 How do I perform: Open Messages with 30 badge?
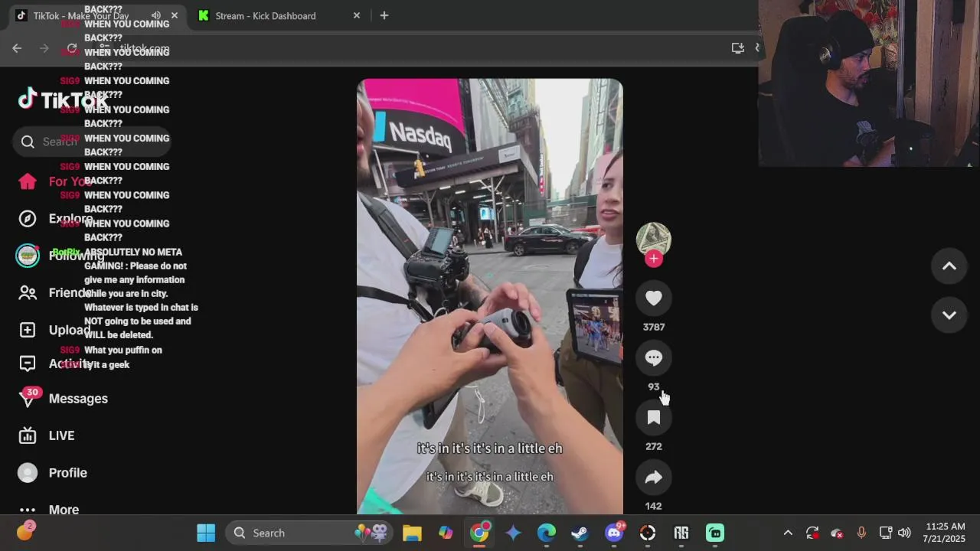(63, 399)
